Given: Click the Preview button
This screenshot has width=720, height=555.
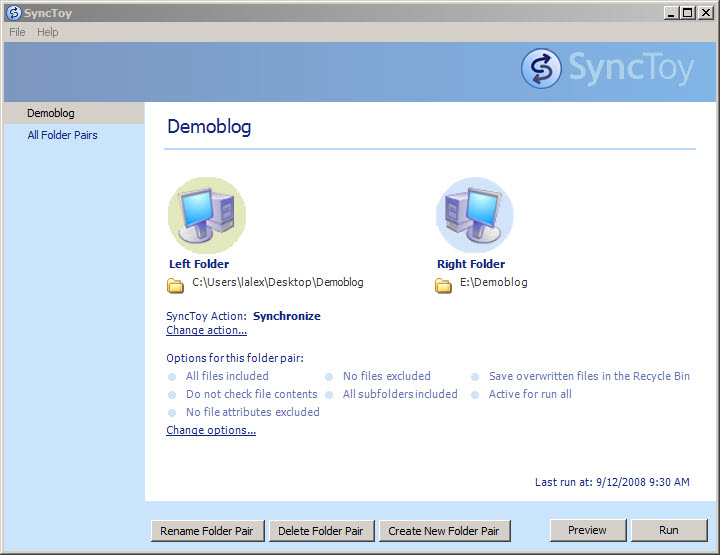Looking at the screenshot, I should [x=588, y=530].
